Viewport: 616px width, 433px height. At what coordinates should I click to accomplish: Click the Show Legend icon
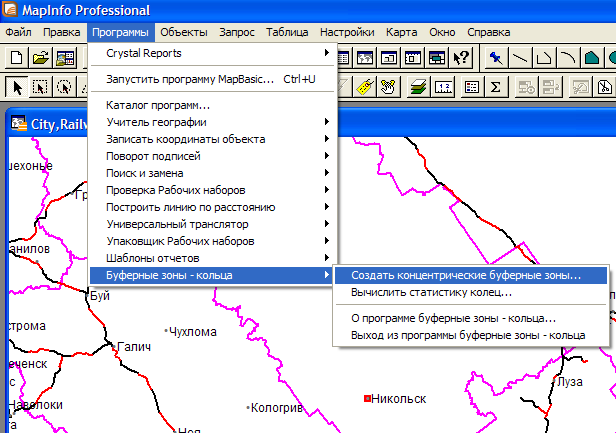point(471,86)
